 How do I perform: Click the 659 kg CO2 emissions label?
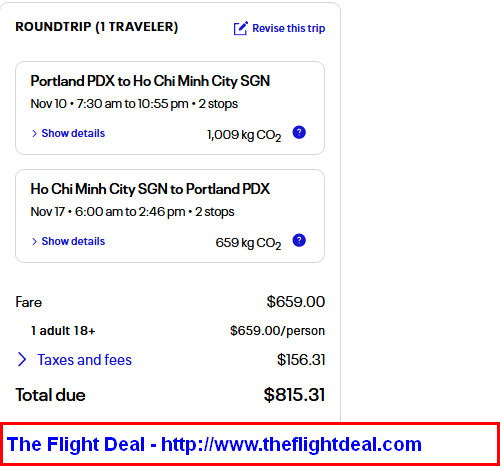coord(248,243)
